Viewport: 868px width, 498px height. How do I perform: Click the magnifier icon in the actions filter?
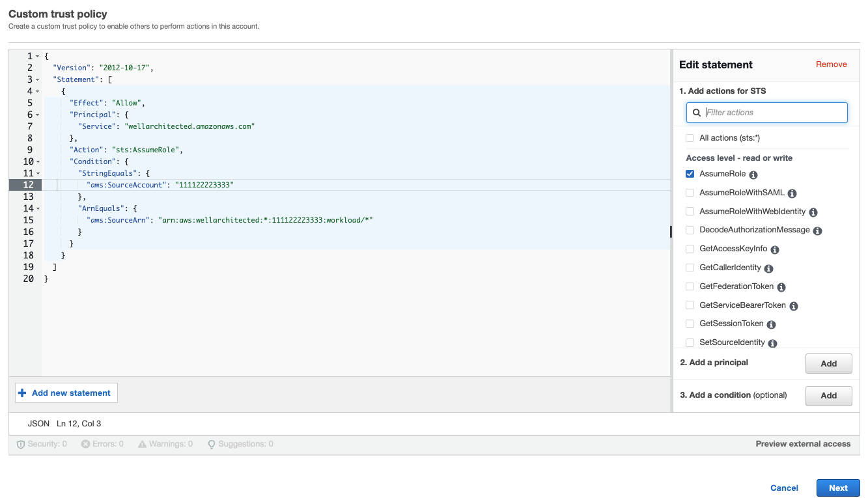click(697, 112)
